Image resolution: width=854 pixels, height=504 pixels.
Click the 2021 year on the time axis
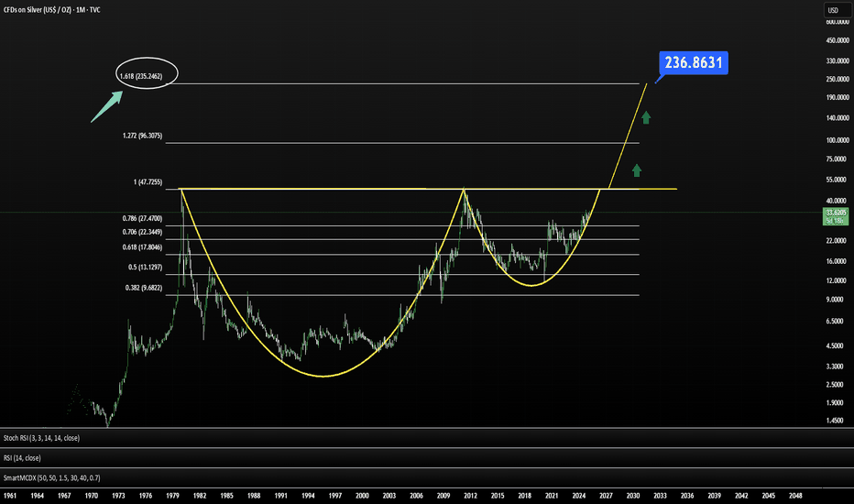pos(552,496)
